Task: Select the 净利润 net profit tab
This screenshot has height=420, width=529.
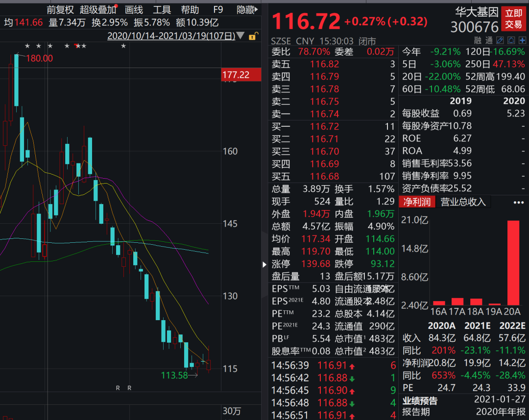Action: pyautogui.click(x=417, y=202)
